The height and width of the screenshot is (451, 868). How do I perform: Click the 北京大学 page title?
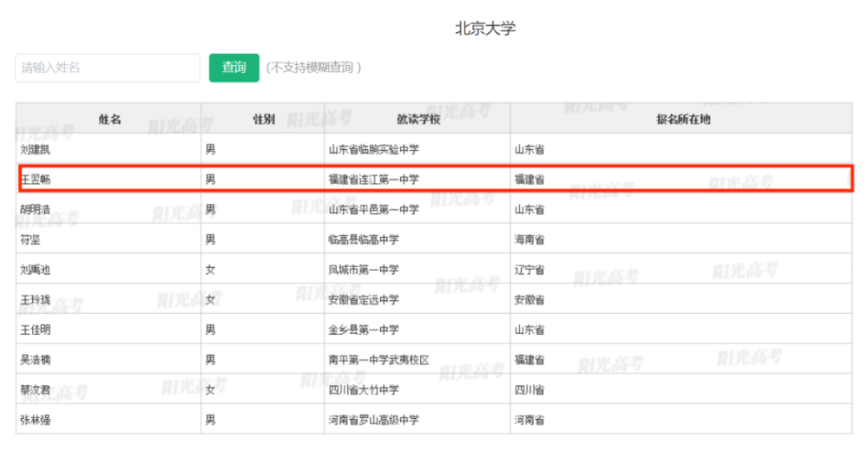pyautogui.click(x=485, y=29)
